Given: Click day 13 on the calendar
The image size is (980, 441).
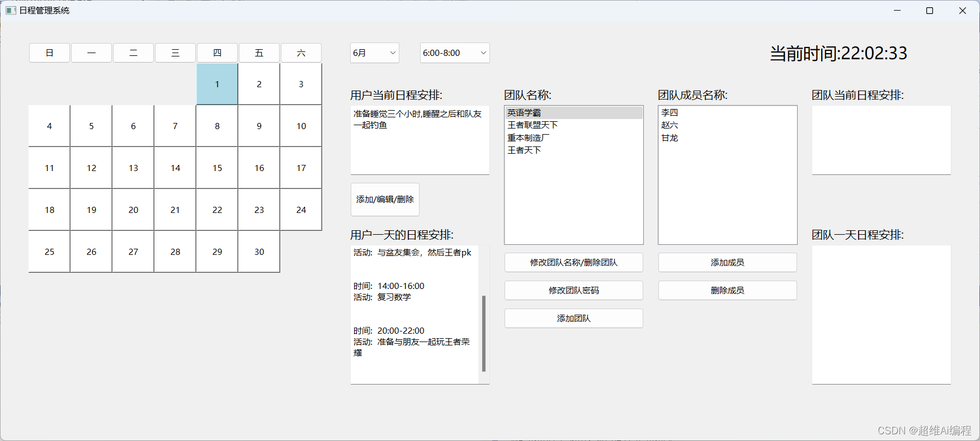Looking at the screenshot, I should 133,168.
